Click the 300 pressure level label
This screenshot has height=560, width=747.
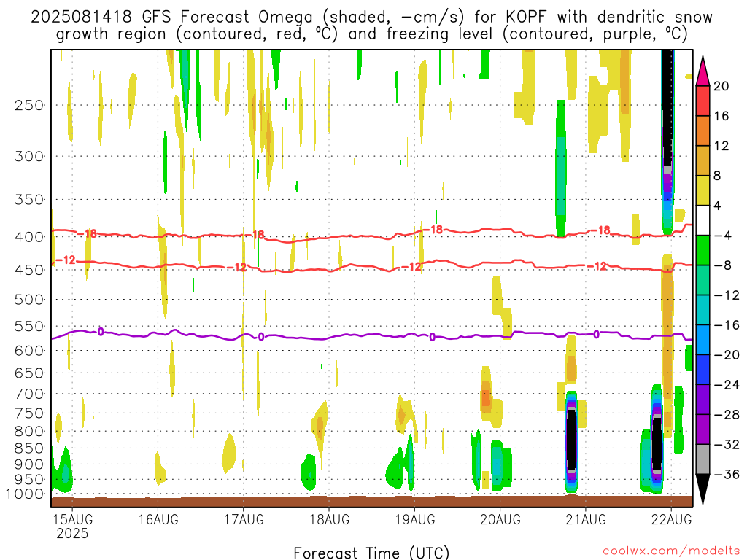coord(29,156)
